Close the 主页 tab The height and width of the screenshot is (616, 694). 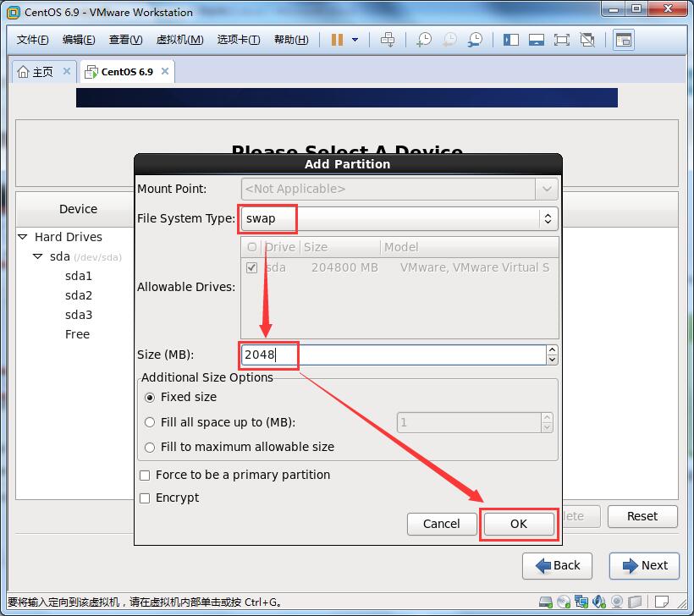[67, 71]
